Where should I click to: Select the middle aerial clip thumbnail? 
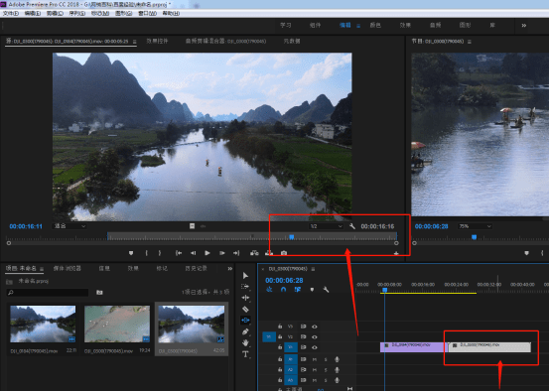coord(117,324)
